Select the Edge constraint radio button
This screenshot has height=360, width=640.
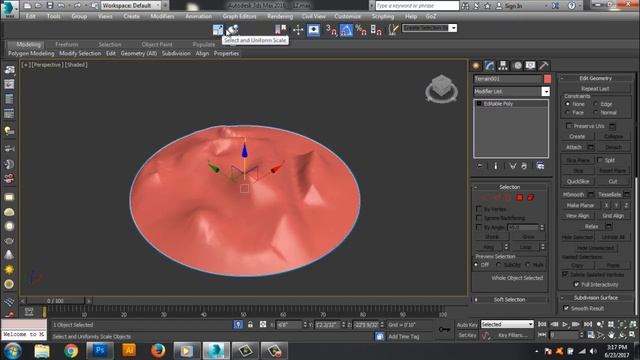596,104
